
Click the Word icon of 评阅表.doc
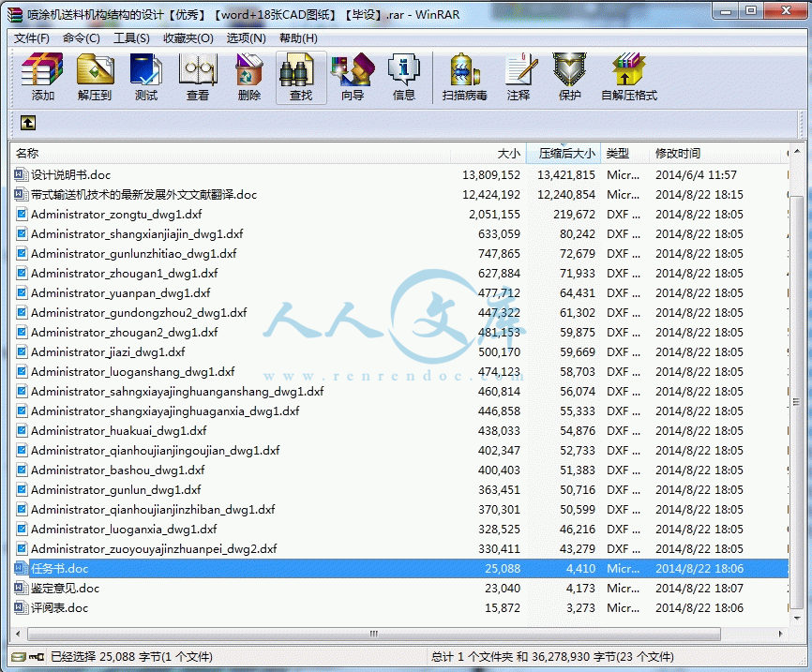point(21,607)
